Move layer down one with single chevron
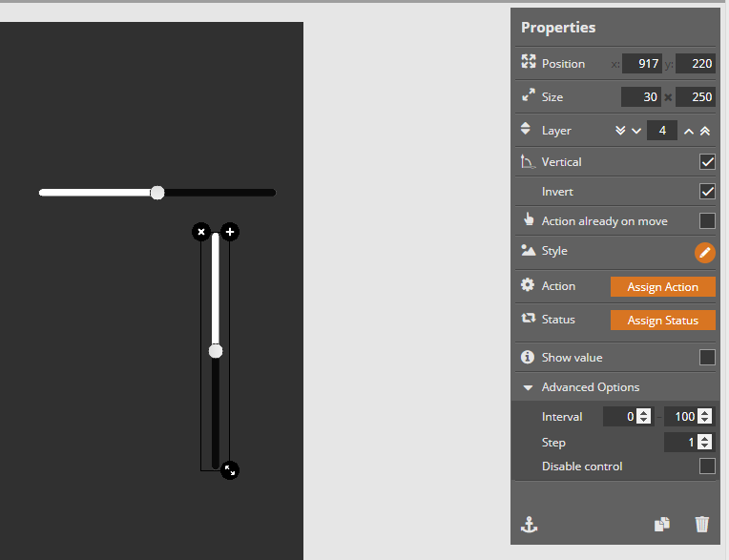The height and width of the screenshot is (560, 729). (x=636, y=131)
